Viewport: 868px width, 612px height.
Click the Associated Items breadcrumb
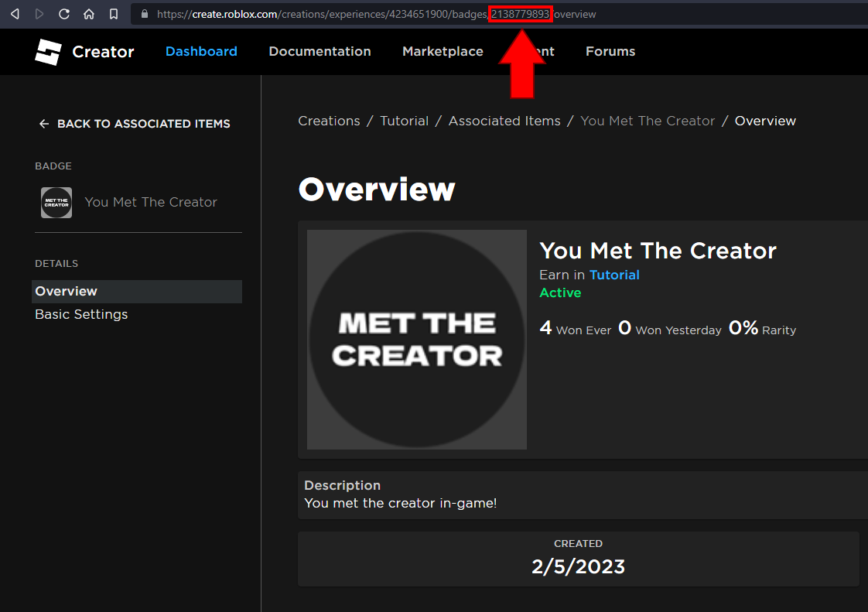click(x=504, y=121)
